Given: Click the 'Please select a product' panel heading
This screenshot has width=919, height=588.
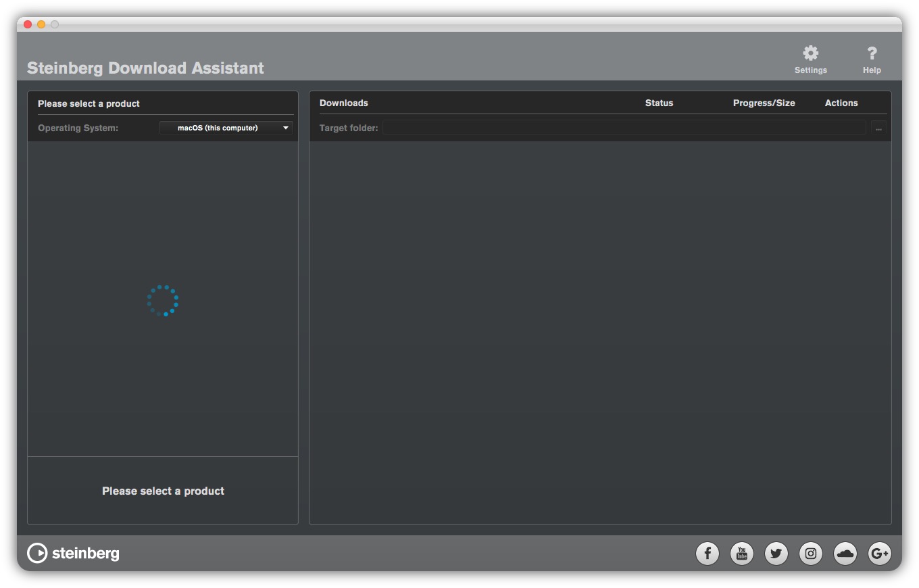Looking at the screenshot, I should [89, 103].
